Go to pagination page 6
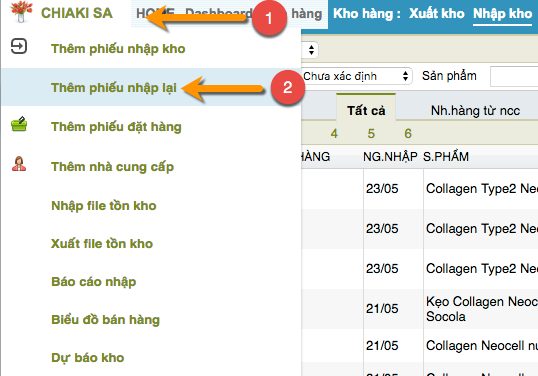This screenshot has height=376, width=538. (408, 133)
